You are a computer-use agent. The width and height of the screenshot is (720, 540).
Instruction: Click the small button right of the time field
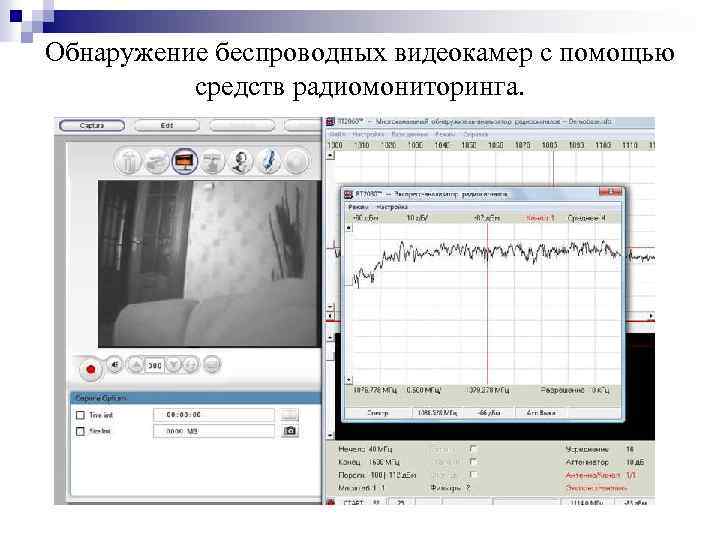point(290,415)
